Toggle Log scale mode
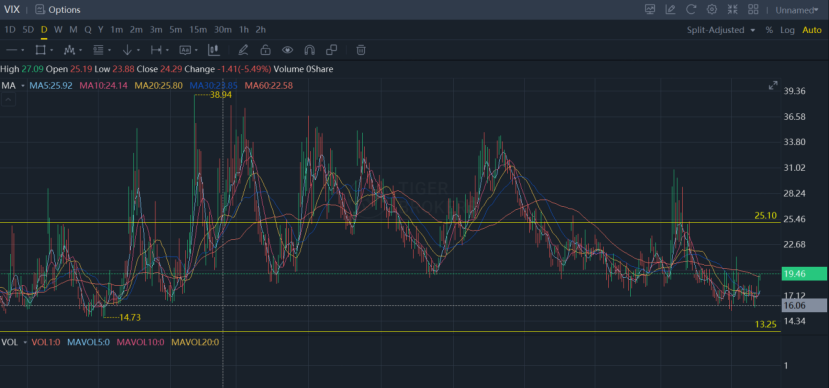The height and width of the screenshot is (388, 829). (788, 30)
